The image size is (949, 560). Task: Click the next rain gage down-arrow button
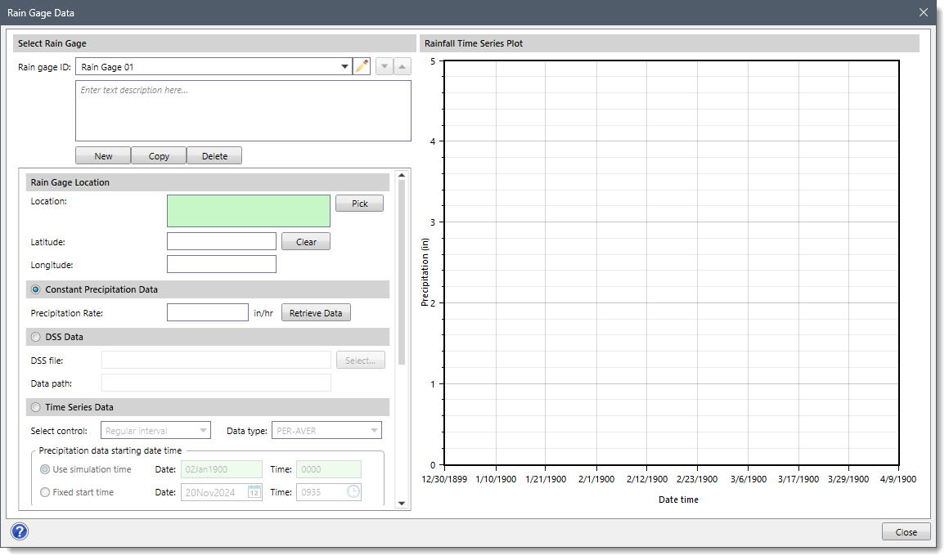[385, 66]
